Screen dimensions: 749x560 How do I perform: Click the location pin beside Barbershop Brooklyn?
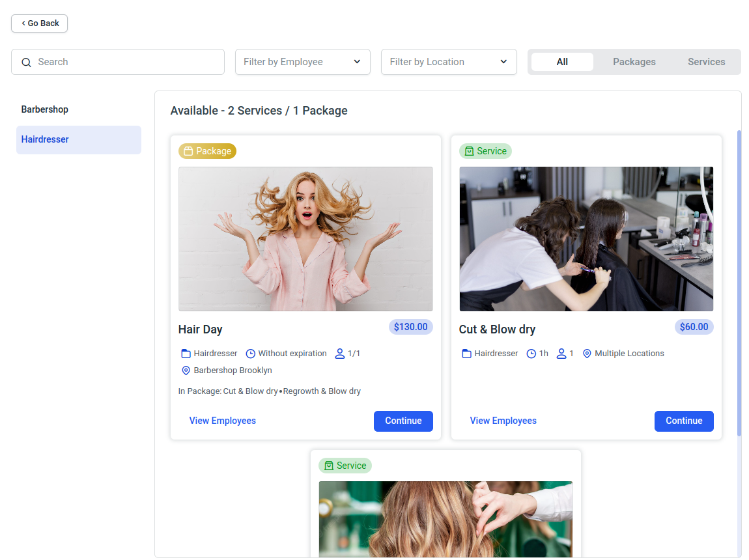pyautogui.click(x=186, y=371)
